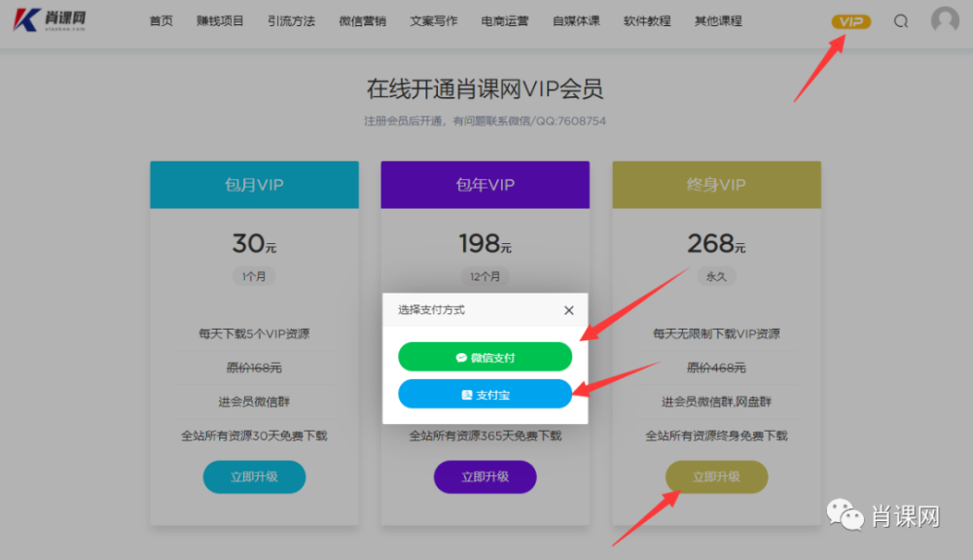
Task: Click the 30元 price text
Action: click(254, 243)
